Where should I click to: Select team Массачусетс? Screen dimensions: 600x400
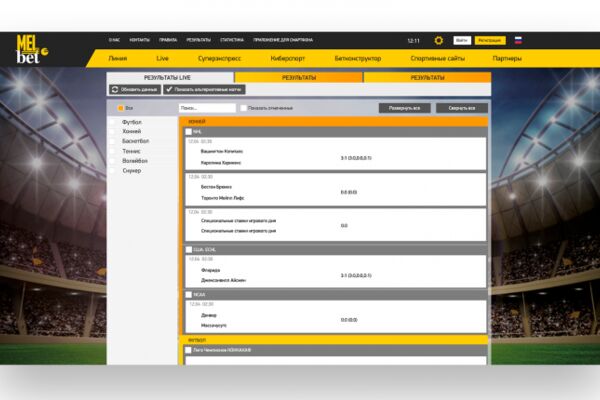click(214, 325)
